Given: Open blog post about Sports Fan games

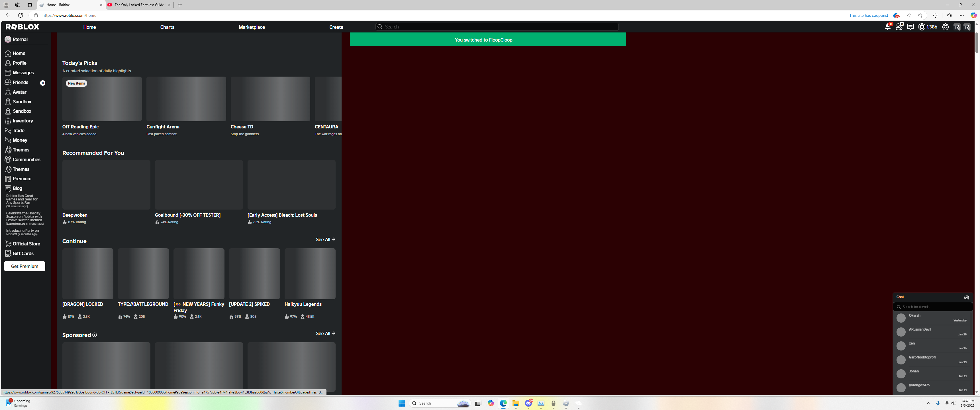Looking at the screenshot, I should click(x=22, y=201).
